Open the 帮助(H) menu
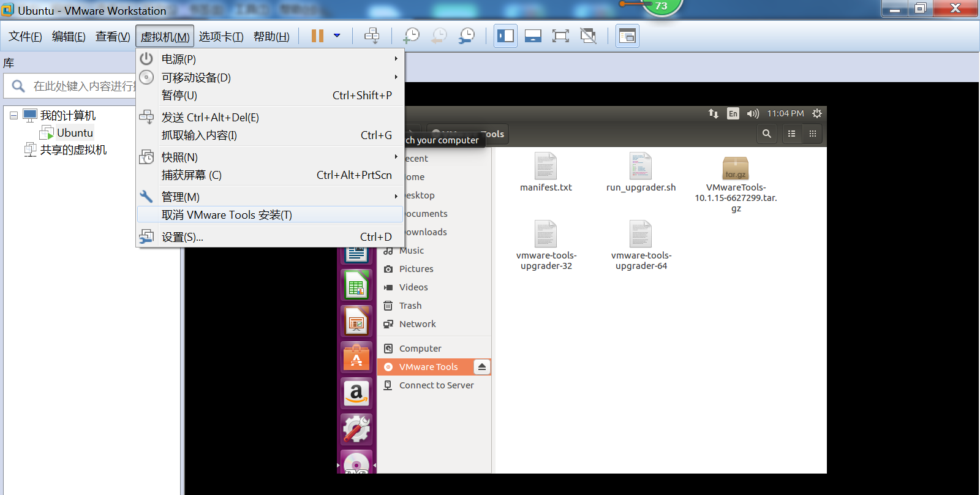 271,37
